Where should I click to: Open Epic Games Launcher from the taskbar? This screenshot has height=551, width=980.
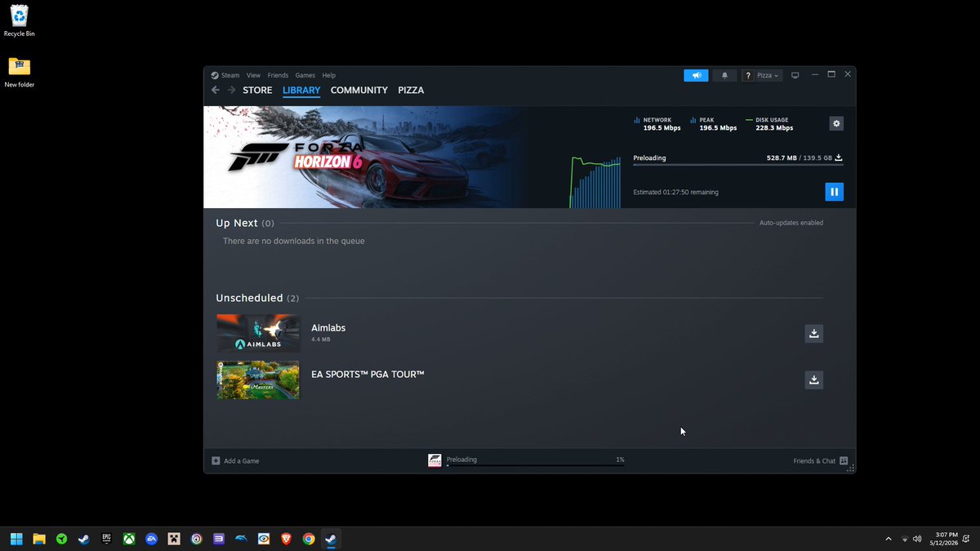(x=106, y=539)
